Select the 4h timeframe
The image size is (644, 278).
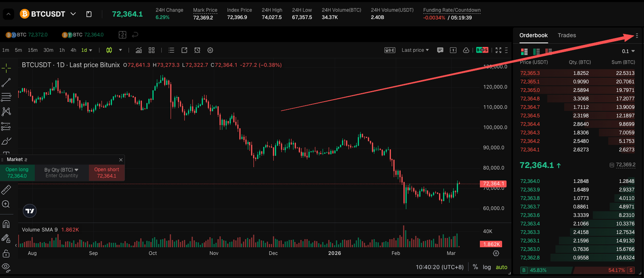pyautogui.click(x=73, y=50)
